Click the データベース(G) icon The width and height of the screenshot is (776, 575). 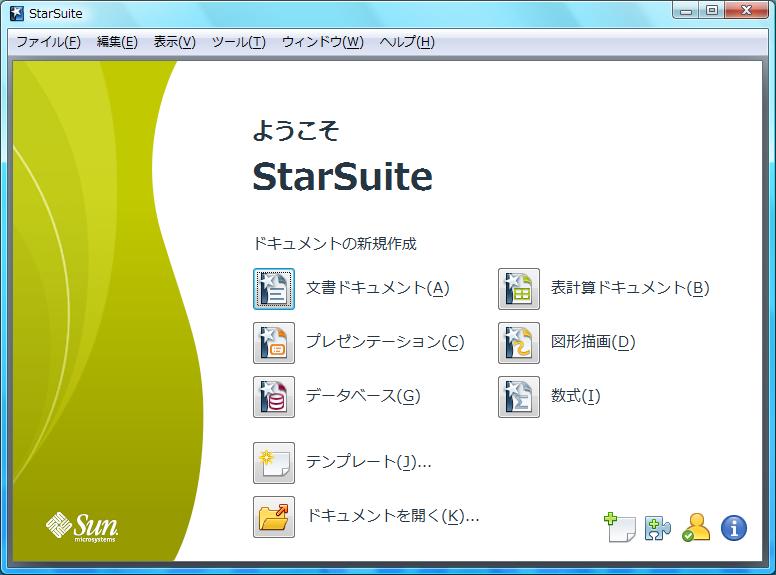274,397
